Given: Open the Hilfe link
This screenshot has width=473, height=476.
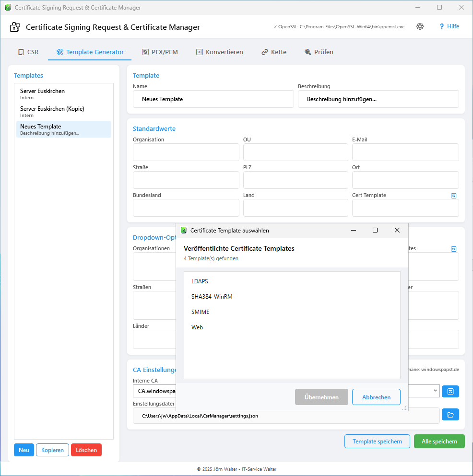Looking at the screenshot, I should tap(449, 26).
